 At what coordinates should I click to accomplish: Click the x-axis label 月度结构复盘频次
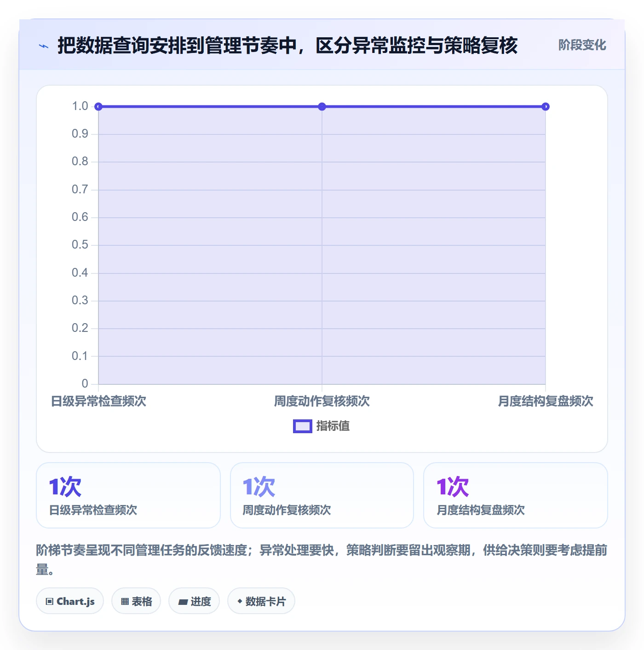click(546, 401)
